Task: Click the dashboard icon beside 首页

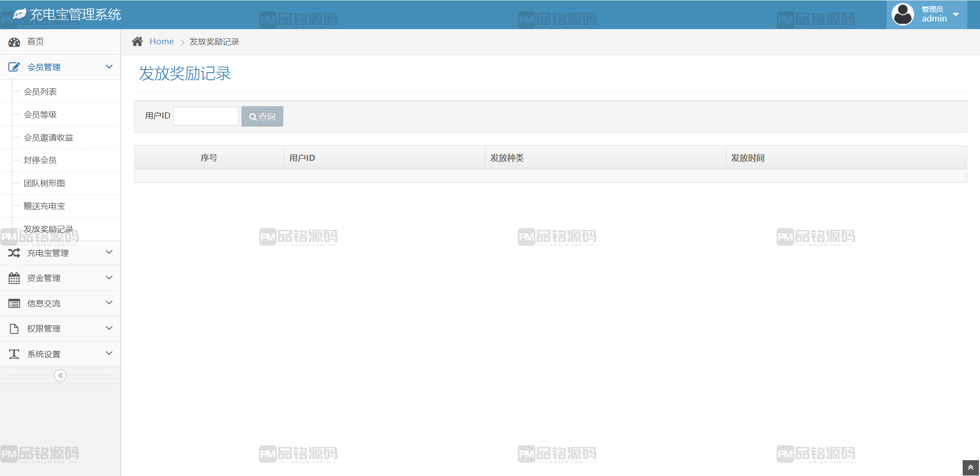Action: 14,42
